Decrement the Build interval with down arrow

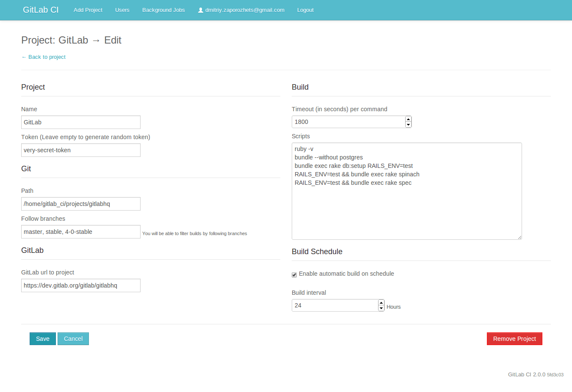tap(381, 308)
